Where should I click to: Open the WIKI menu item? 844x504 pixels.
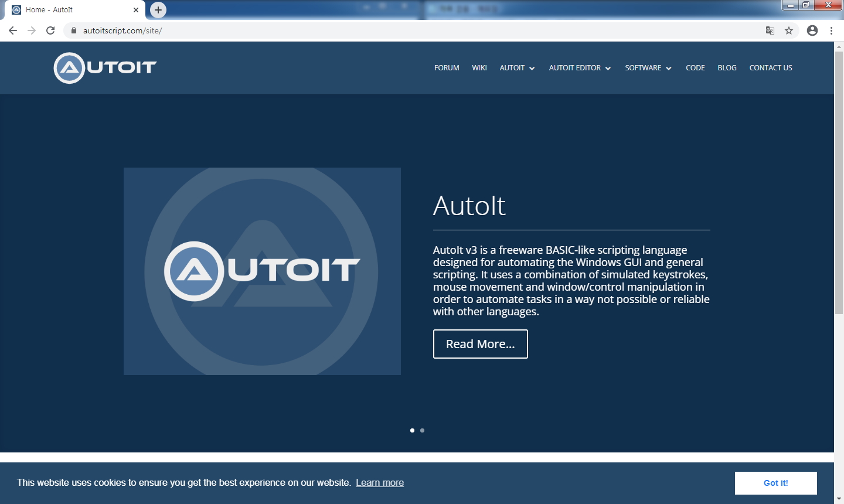(x=479, y=68)
